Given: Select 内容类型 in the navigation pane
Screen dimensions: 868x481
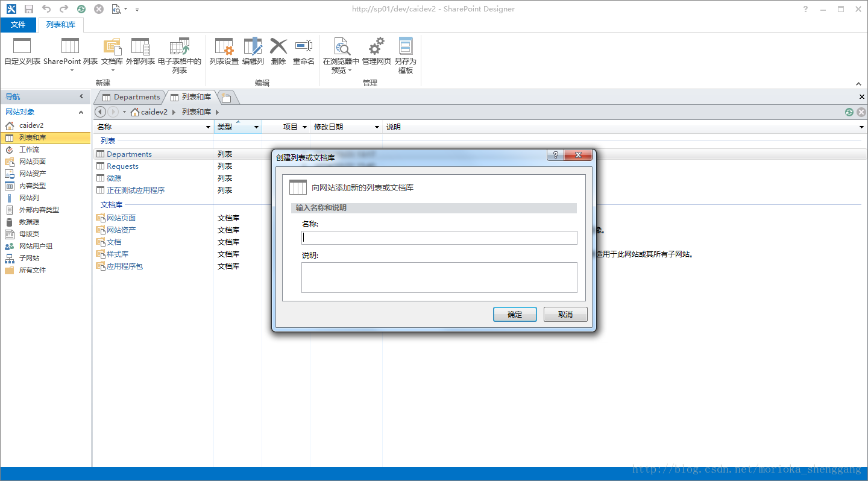Looking at the screenshot, I should point(33,186).
